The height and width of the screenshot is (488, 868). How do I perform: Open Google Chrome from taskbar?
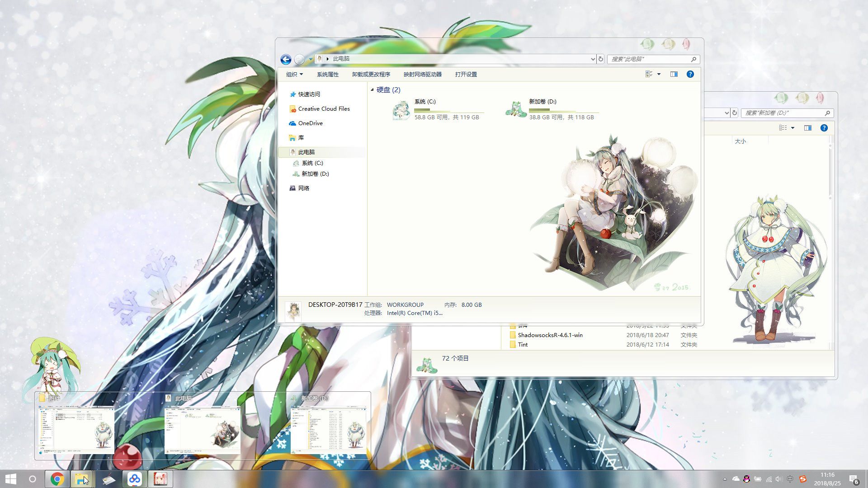57,479
